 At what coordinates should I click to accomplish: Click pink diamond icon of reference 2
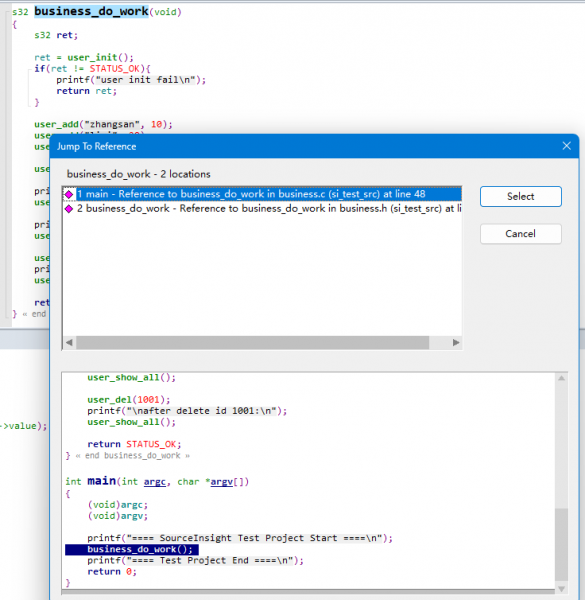69,209
